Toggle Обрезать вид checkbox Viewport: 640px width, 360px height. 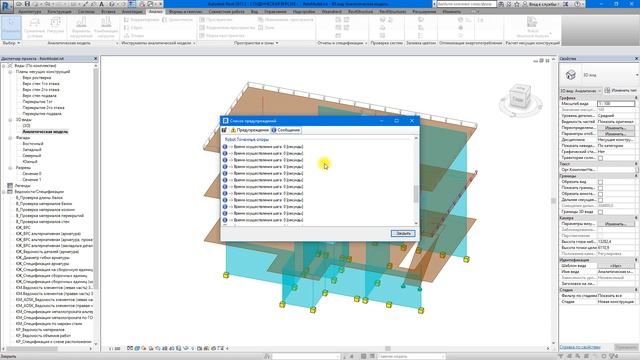(x=600, y=182)
